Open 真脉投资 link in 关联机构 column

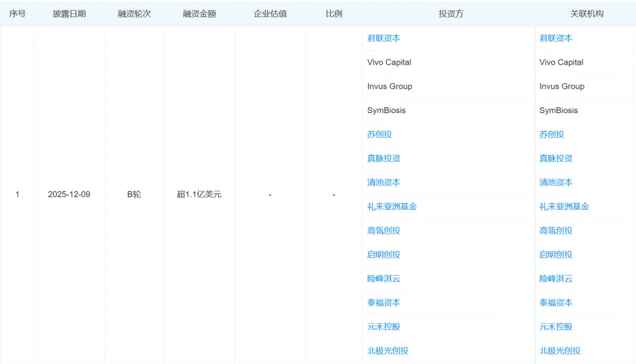tap(556, 158)
